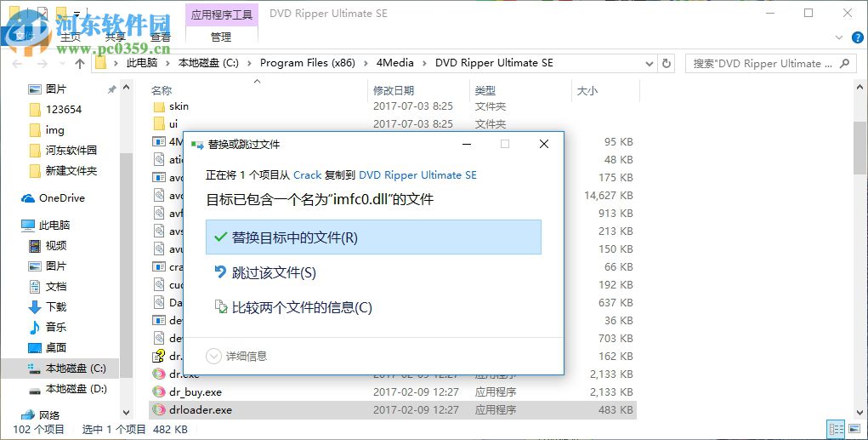Image resolution: width=868 pixels, height=440 pixels.
Task: Open the 查看 ribbon tab
Action: [x=161, y=37]
